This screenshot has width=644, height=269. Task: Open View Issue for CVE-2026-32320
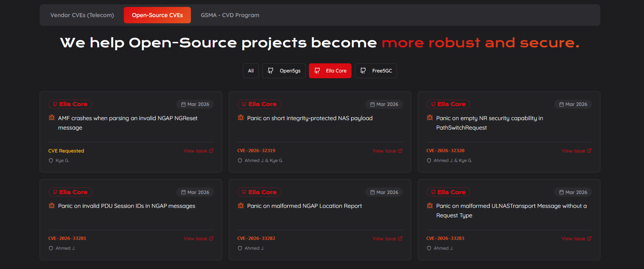(x=577, y=151)
